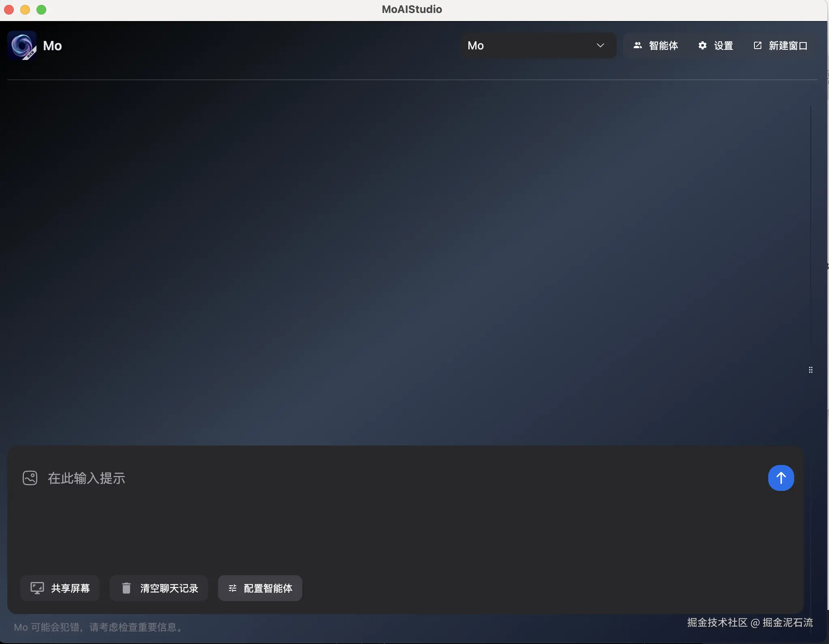829x644 pixels.
Task: Open the 智能体 agents list
Action: [x=656, y=45]
